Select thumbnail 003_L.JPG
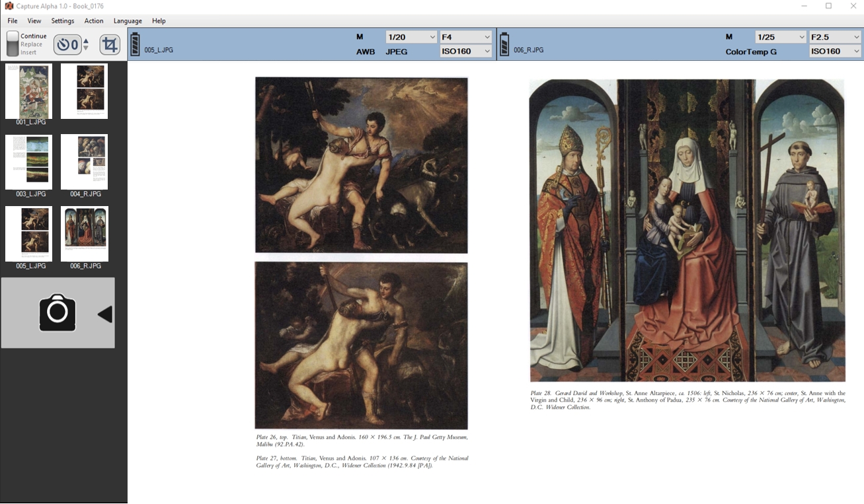 coord(28,162)
